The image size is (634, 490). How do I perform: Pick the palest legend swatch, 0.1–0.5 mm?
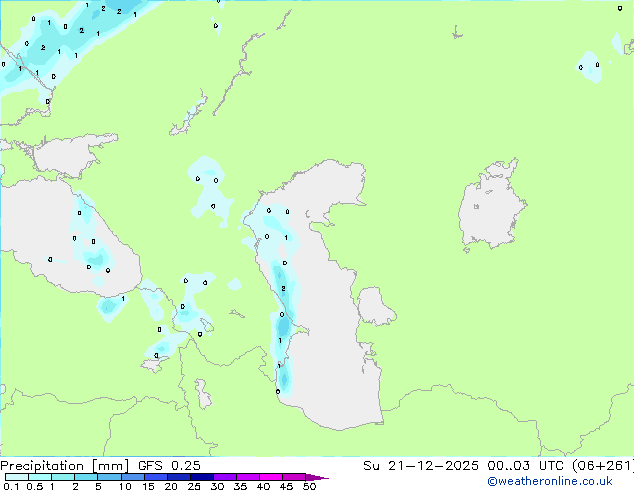pyautogui.click(x=17, y=477)
